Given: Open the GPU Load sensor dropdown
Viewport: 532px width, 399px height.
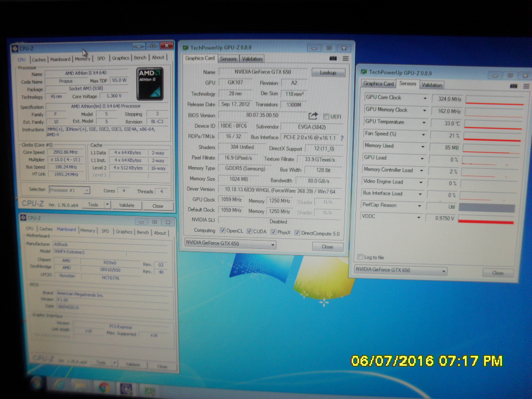Looking at the screenshot, I should point(422,158).
